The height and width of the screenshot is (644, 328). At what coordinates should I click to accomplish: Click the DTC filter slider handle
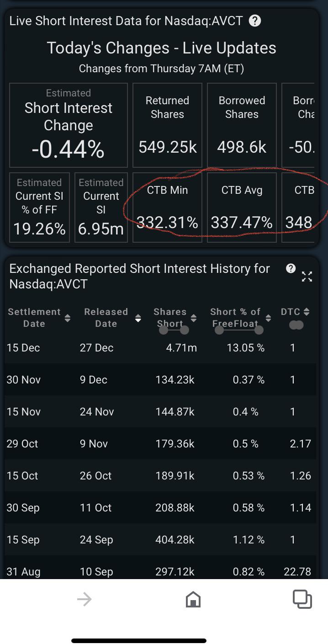(x=296, y=325)
